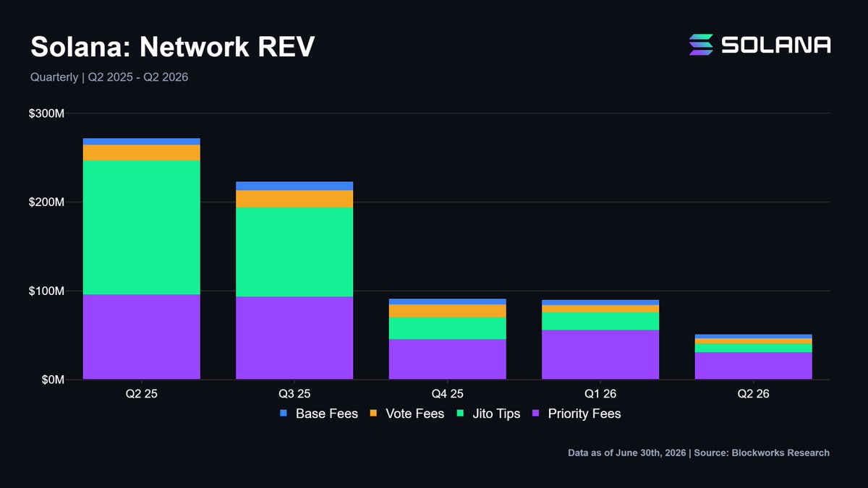The width and height of the screenshot is (868, 488).
Task: Click the Q3 25 Base Fees blue segment
Action: click(294, 186)
